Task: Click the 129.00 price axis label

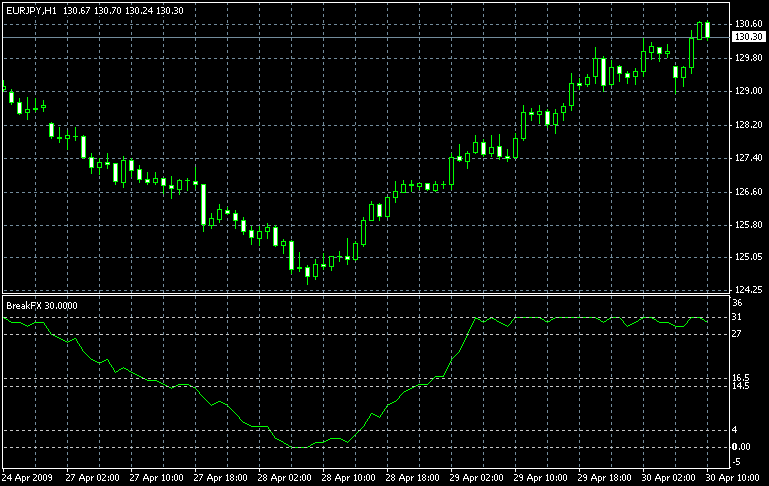Action: click(x=748, y=91)
